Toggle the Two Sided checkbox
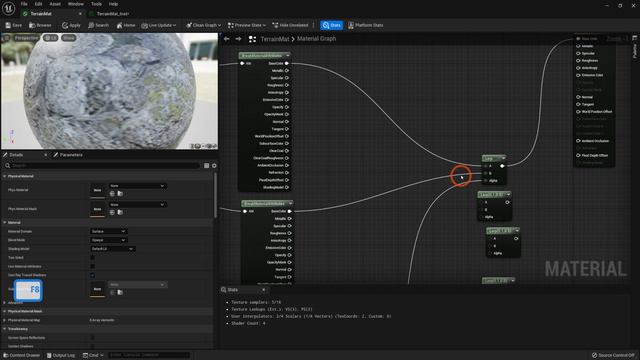 pyautogui.click(x=92, y=258)
